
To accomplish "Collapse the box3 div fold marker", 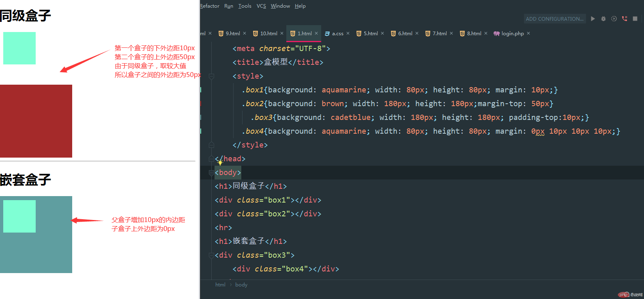I will 211,255.
